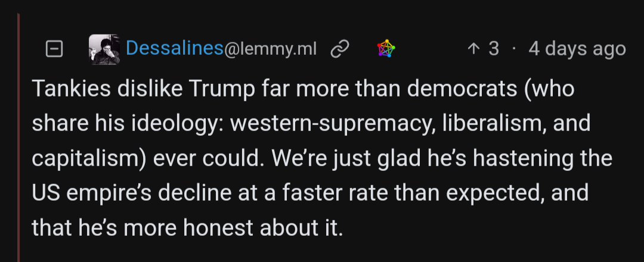Click Dessalines' profile avatar
Viewport: 644px width, 262px height.
(106, 49)
